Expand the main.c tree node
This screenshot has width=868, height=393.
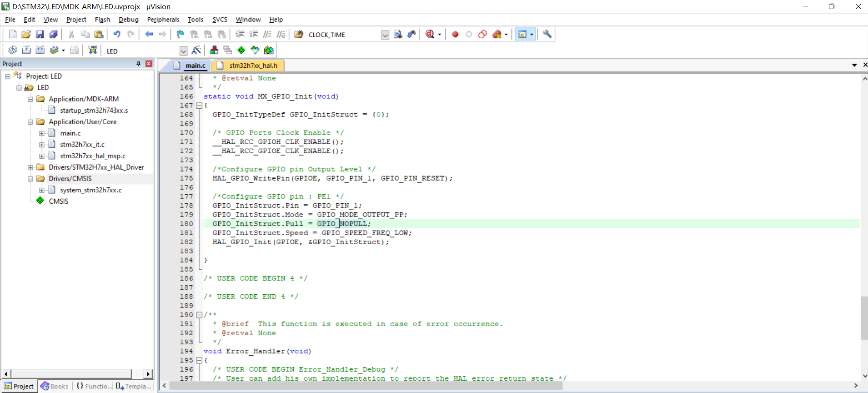point(42,133)
